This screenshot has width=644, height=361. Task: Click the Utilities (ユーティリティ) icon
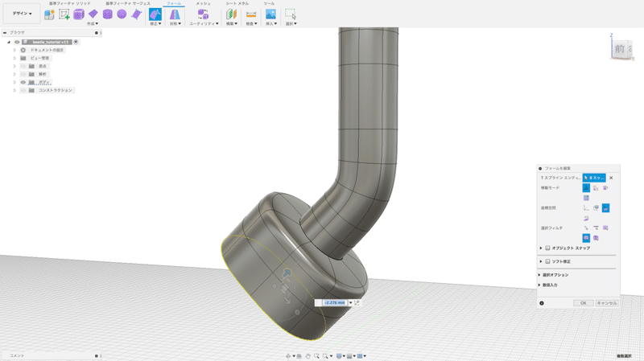203,14
